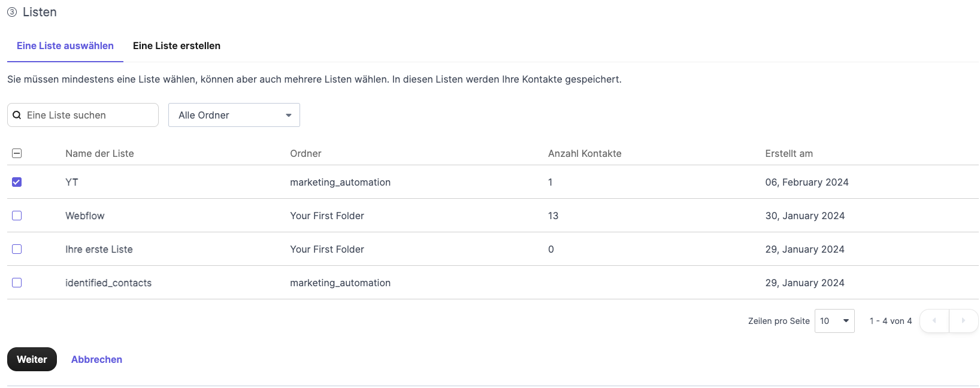Click YT's marketing_automation folder cell
Screen dimensions: 980x388
click(x=340, y=182)
